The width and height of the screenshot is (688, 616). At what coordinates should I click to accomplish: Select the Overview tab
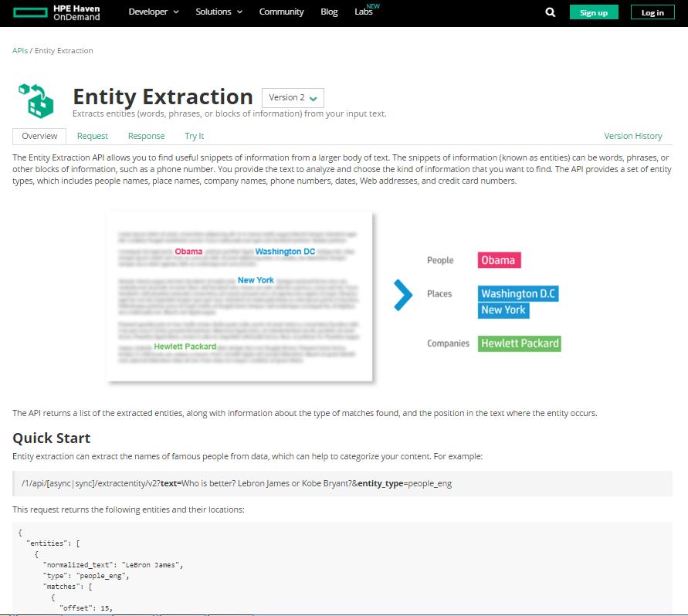(39, 136)
